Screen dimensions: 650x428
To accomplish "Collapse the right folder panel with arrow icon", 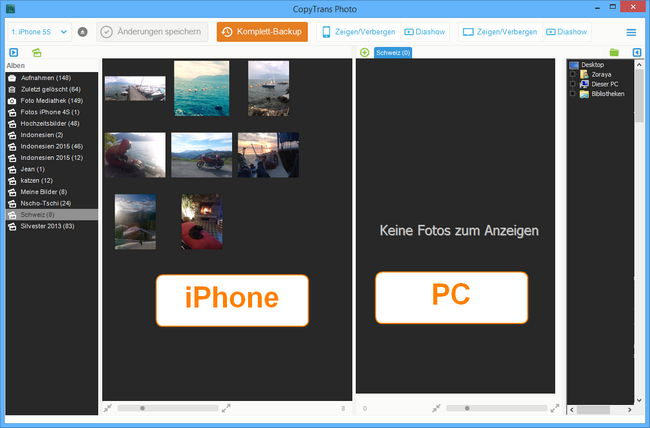I will 638,52.
